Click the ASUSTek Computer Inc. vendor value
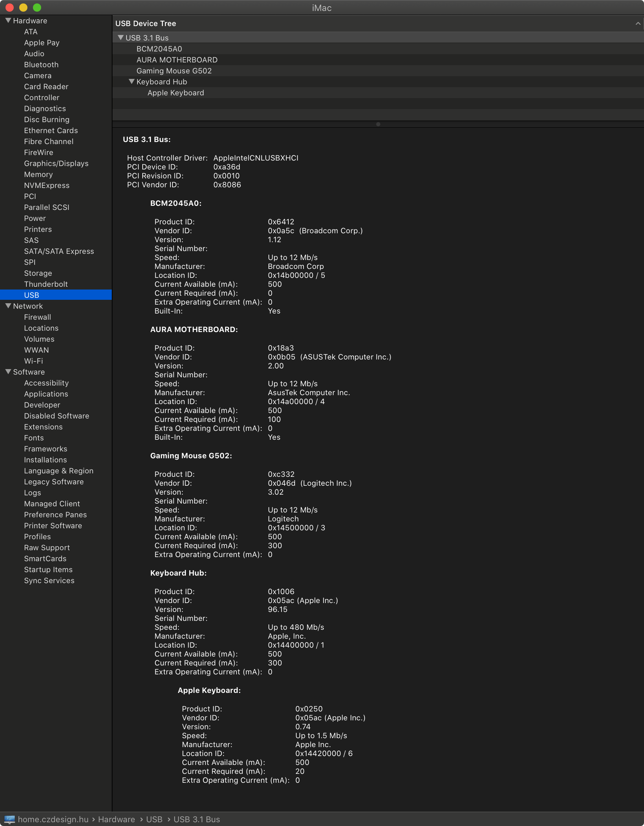Image resolution: width=644 pixels, height=826 pixels. (330, 357)
